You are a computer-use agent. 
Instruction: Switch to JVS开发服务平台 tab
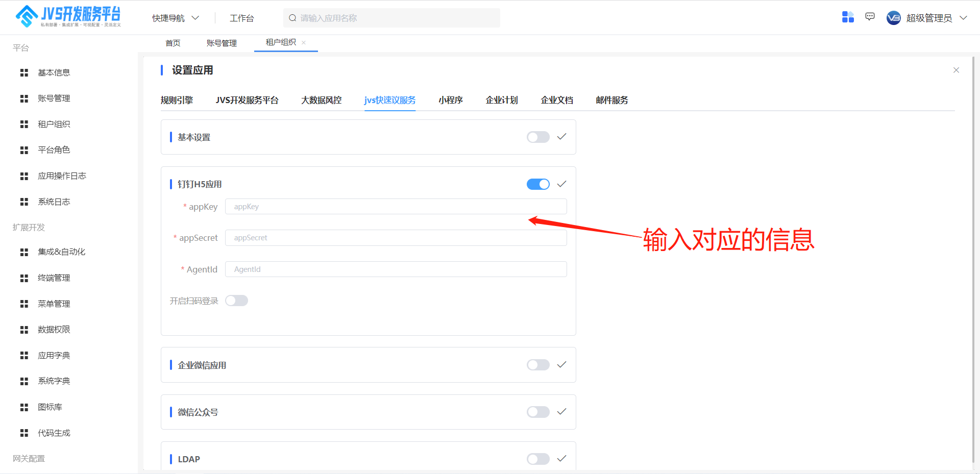coord(247,100)
